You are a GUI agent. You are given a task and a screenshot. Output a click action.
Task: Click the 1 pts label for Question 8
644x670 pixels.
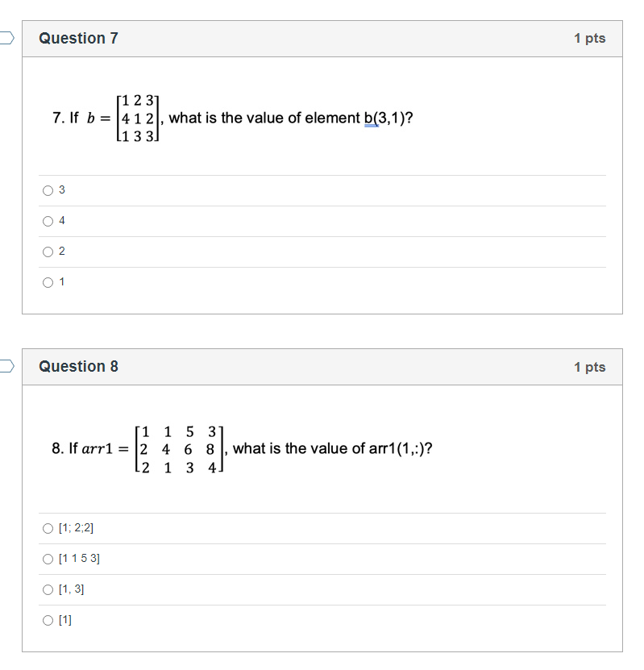click(591, 366)
